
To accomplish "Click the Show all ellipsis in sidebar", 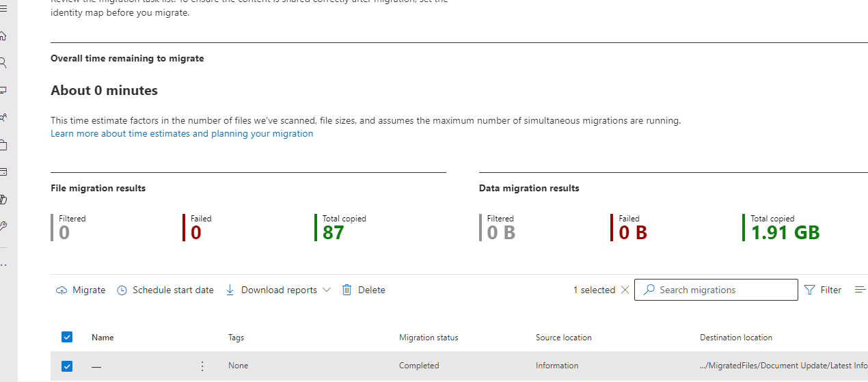I will tap(3, 264).
